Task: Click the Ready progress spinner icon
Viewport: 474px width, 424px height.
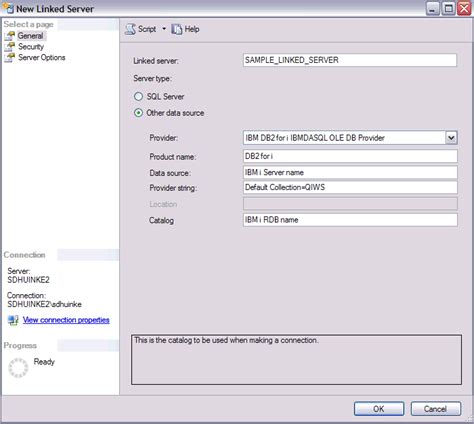Action: tap(18, 368)
